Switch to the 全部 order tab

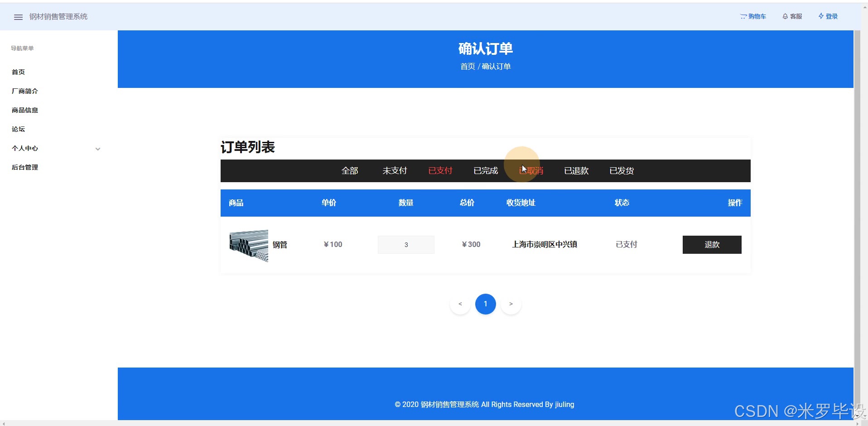[x=349, y=171]
